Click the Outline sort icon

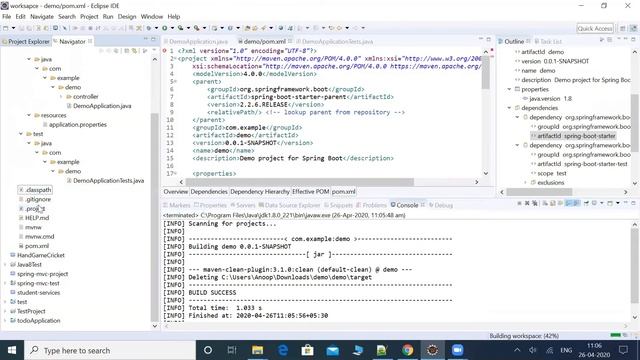click(601, 40)
